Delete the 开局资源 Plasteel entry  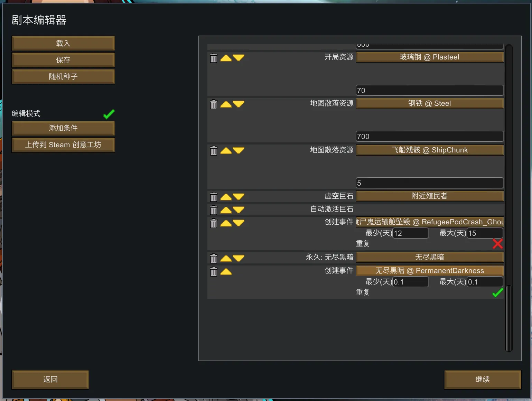click(x=214, y=58)
